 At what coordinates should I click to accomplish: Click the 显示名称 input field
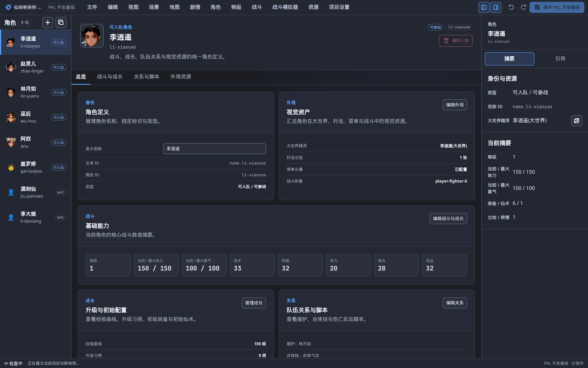215,149
